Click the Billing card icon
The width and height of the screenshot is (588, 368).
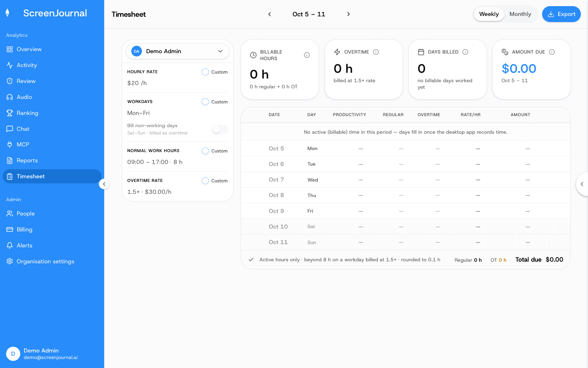point(10,229)
